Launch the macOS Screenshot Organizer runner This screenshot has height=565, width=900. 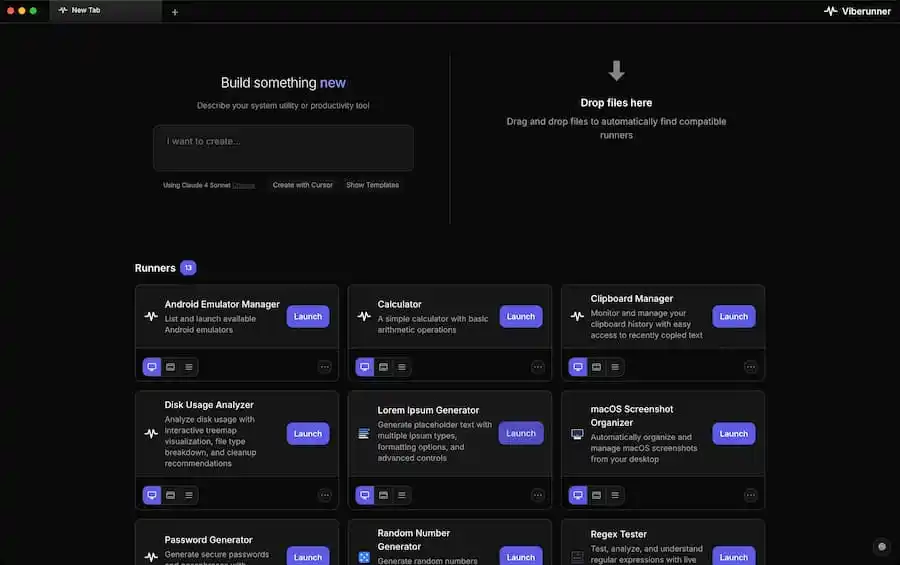pos(734,434)
